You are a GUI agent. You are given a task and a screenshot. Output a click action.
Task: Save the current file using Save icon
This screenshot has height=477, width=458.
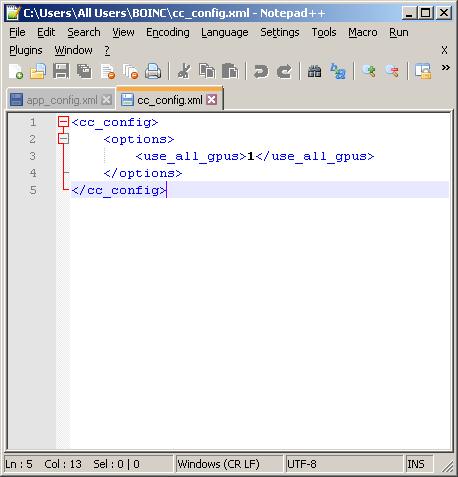pos(61,71)
